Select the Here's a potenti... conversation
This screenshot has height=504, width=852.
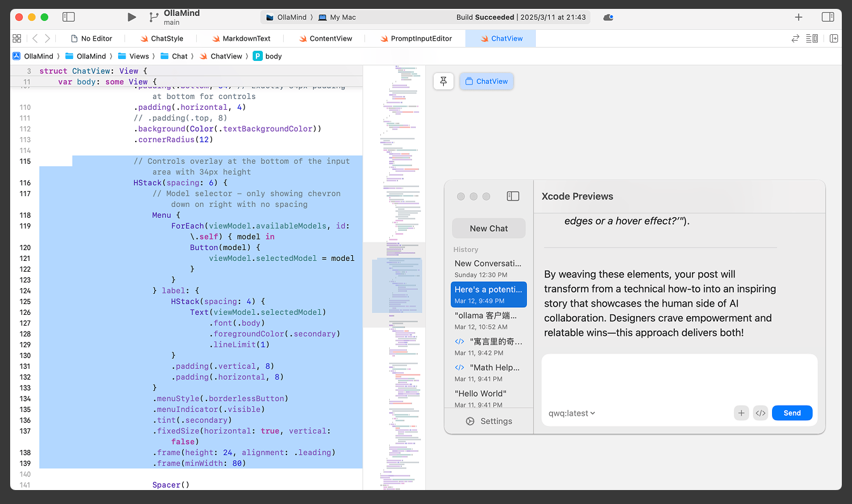click(489, 295)
